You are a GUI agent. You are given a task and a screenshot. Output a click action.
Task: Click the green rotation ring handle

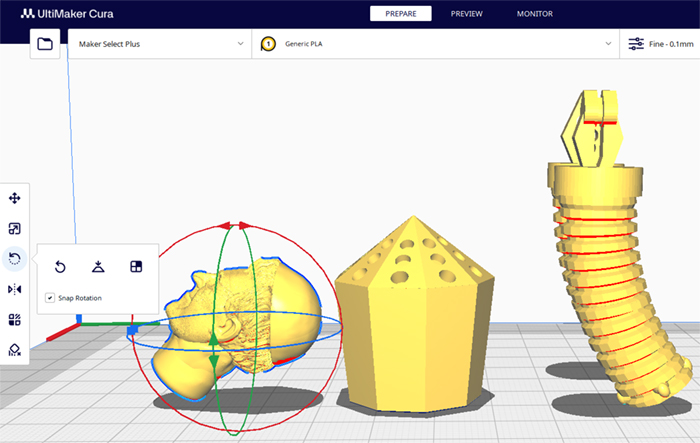(214, 350)
